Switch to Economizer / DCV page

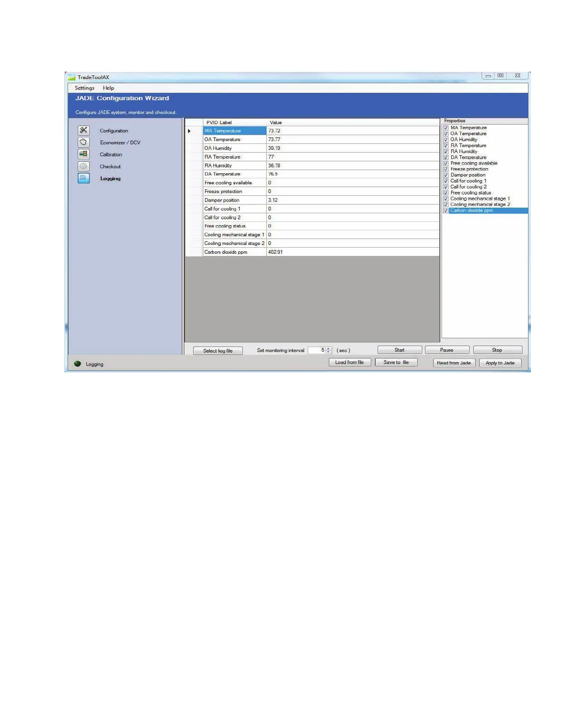(x=120, y=142)
